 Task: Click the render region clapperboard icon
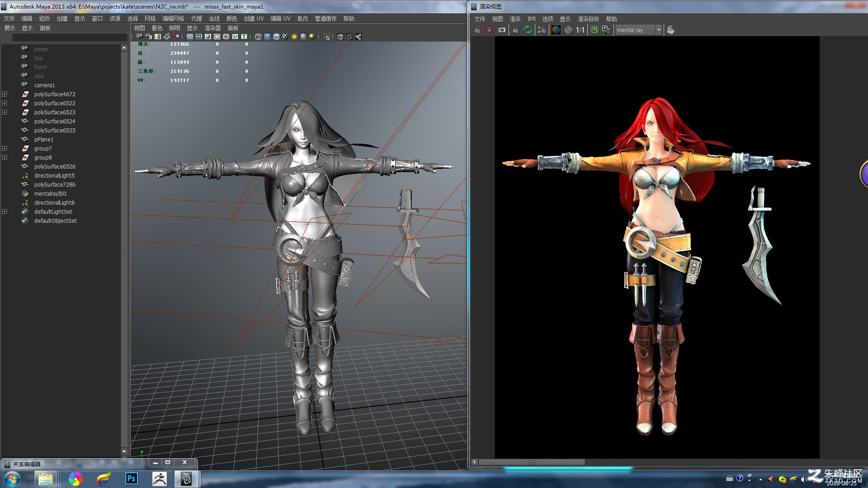[489, 30]
